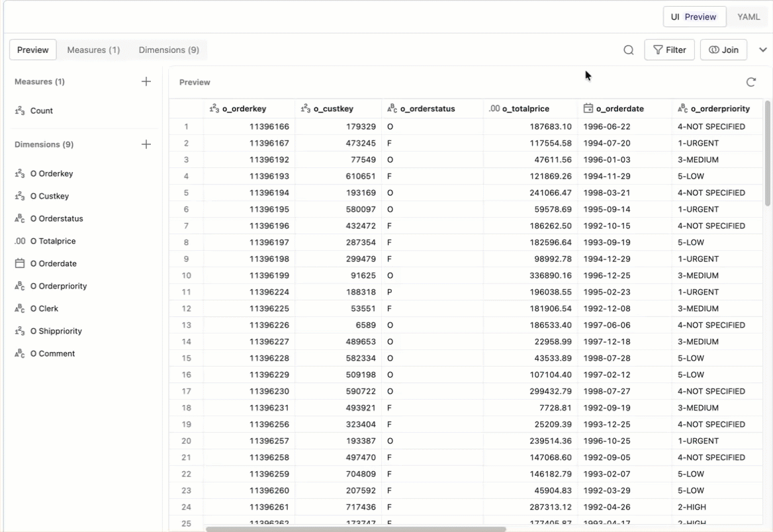Click the horizontal scrollbar at table bottom
Image resolution: width=773 pixels, height=532 pixels.
click(x=355, y=529)
